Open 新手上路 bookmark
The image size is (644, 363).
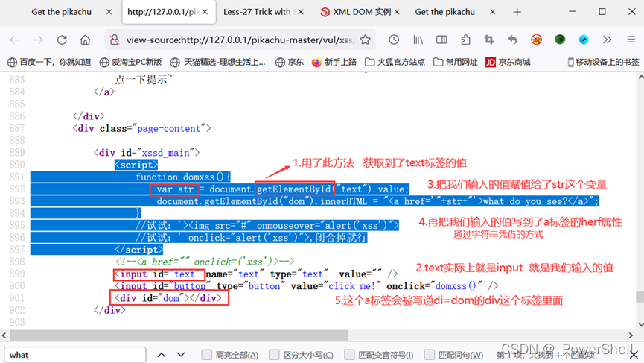pyautogui.click(x=334, y=62)
